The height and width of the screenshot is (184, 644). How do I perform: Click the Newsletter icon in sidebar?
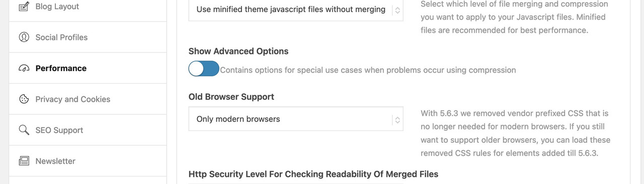pyautogui.click(x=24, y=161)
